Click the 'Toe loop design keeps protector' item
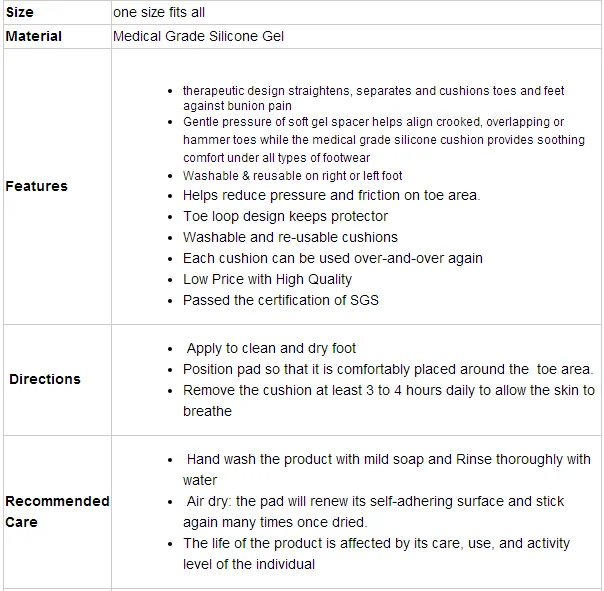The image size is (604, 591). pos(285,216)
